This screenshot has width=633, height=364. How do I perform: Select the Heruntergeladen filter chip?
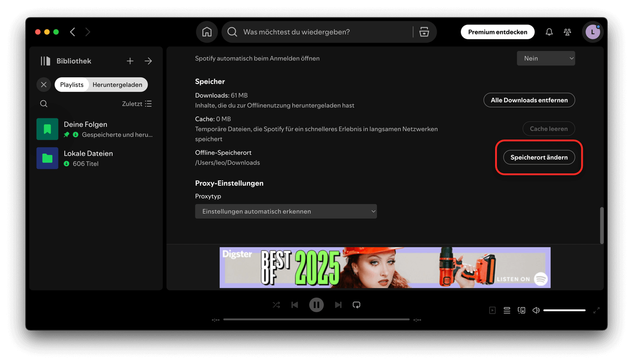117,85
